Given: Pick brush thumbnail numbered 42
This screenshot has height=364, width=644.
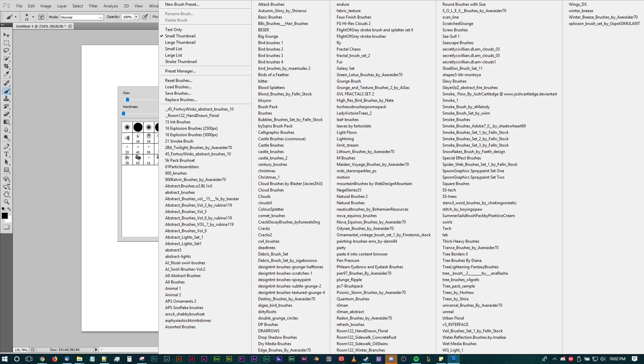Looking at the screenshot, I should [138, 149].
